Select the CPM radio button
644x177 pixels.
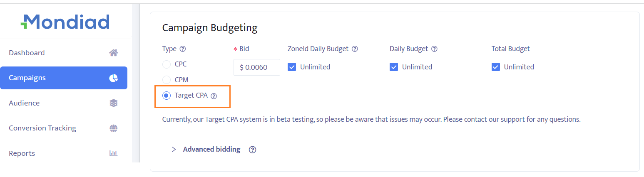pyautogui.click(x=167, y=80)
